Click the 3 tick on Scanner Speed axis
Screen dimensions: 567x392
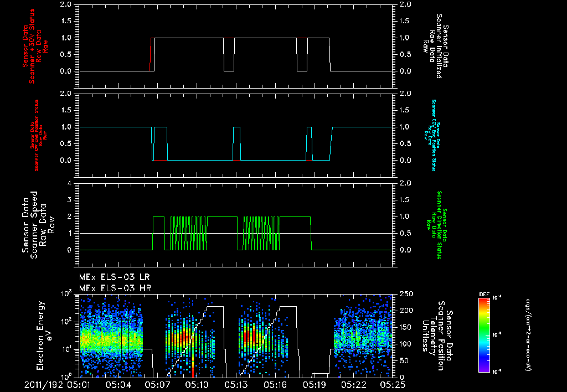(69, 200)
